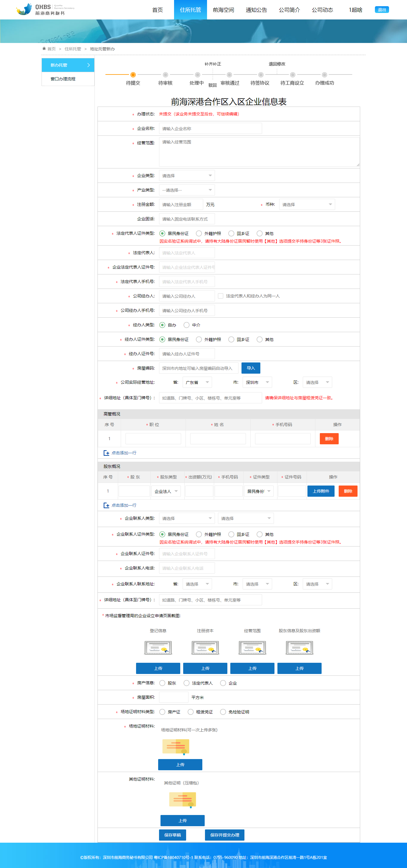Image resolution: width=407 pixels, height=868 pixels.
Task: Click the 导入 button beside 房屋编码
Action: click(x=251, y=368)
